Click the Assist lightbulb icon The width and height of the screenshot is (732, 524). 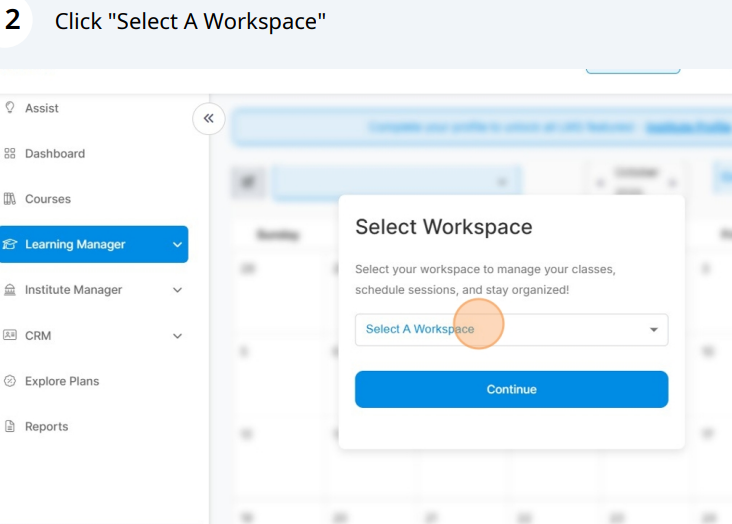coord(10,108)
